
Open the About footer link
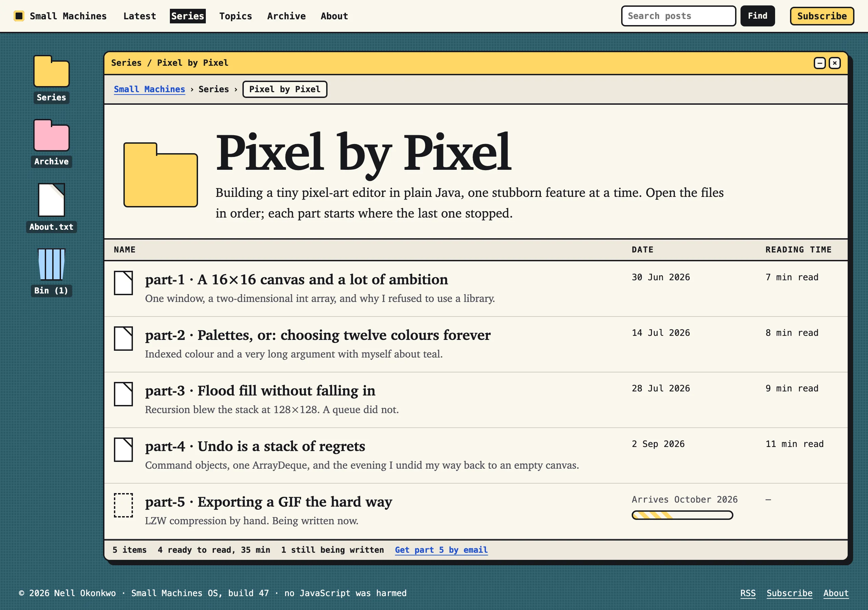click(x=836, y=593)
